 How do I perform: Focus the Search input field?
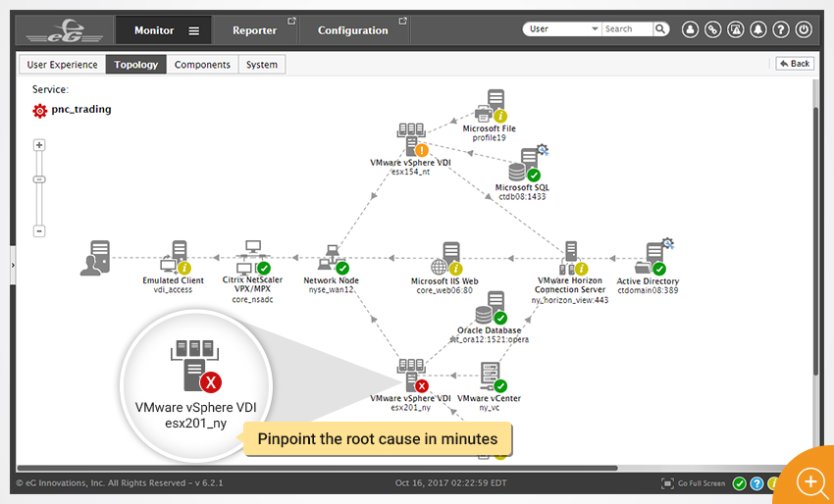tap(627, 29)
